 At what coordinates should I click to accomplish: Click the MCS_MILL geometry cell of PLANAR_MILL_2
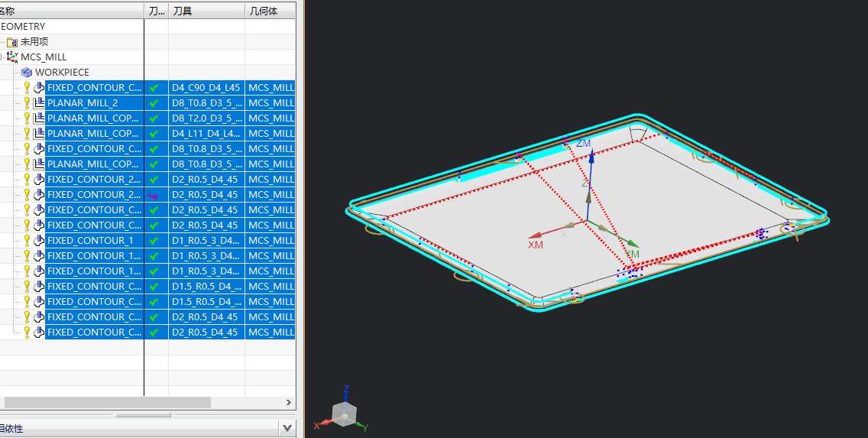click(270, 103)
